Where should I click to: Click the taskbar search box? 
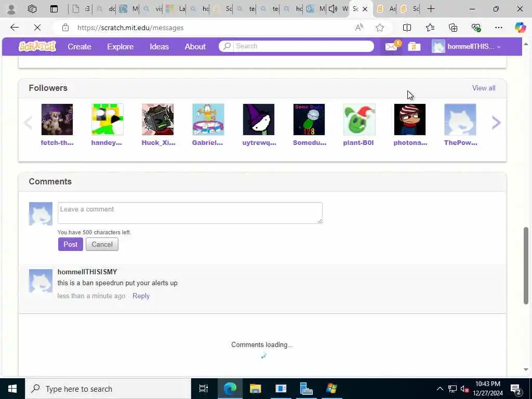pos(108,389)
